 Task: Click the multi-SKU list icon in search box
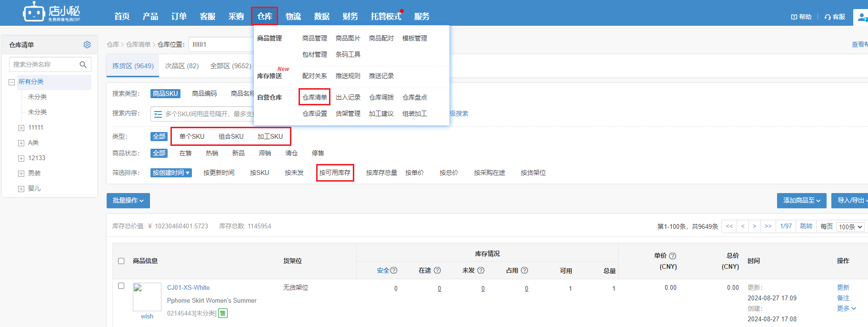(158, 114)
